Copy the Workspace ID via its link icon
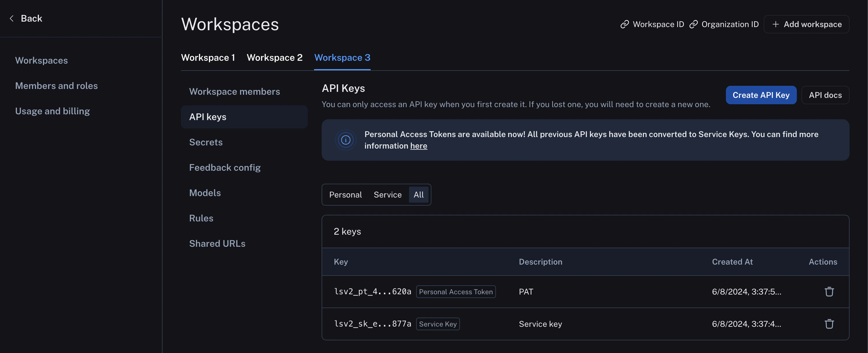Screen dimensions: 868x353 [625, 24]
